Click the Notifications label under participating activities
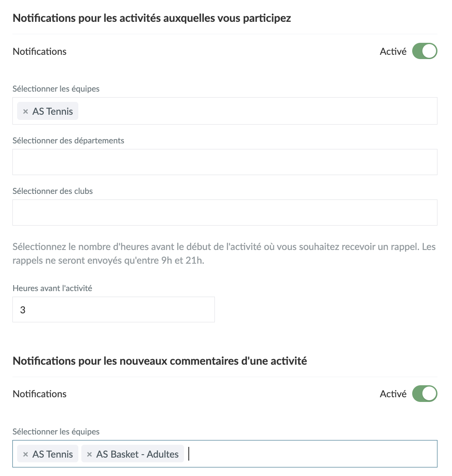Viewport: 452px width, 476px height. (39, 51)
